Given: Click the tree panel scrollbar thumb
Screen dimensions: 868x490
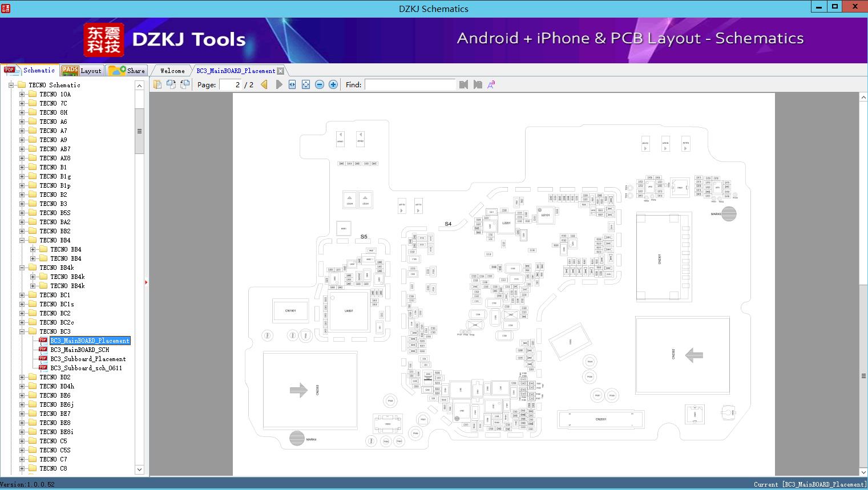Looking at the screenshot, I should [x=139, y=131].
